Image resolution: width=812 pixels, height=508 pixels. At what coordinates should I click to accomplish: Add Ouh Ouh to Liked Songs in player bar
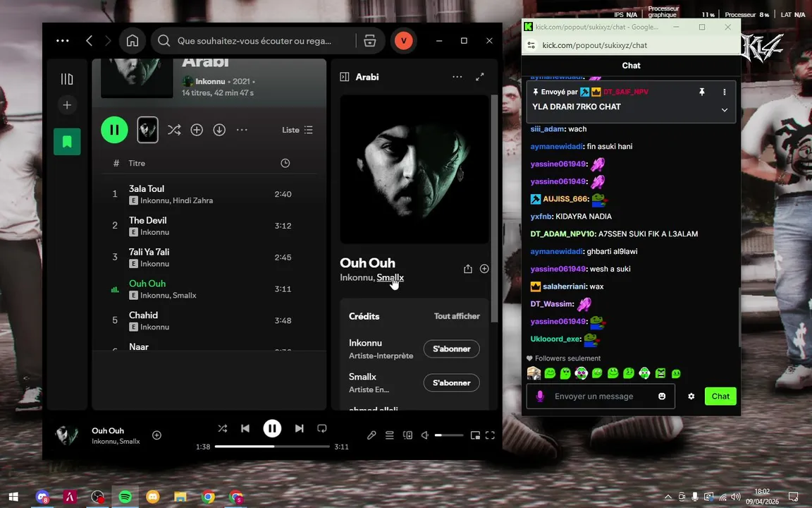[x=156, y=435]
